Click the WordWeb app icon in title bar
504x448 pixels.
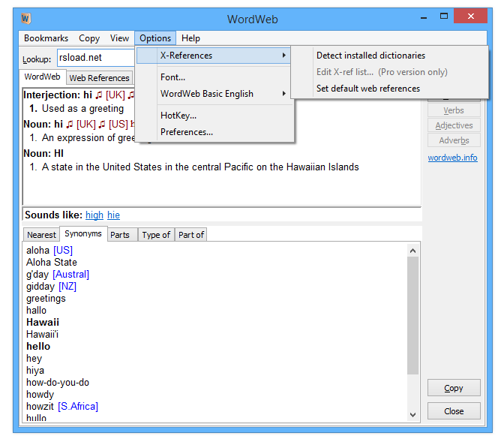pyautogui.click(x=25, y=18)
